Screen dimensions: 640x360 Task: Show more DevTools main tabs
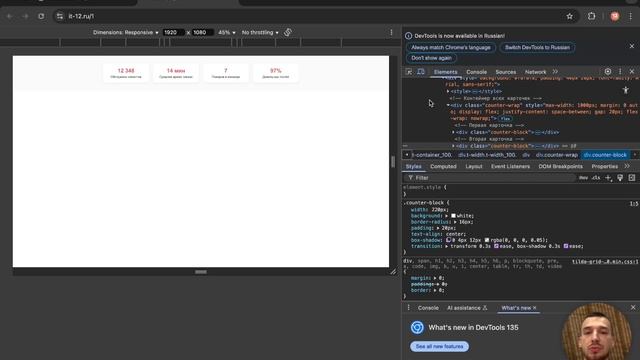click(x=555, y=71)
